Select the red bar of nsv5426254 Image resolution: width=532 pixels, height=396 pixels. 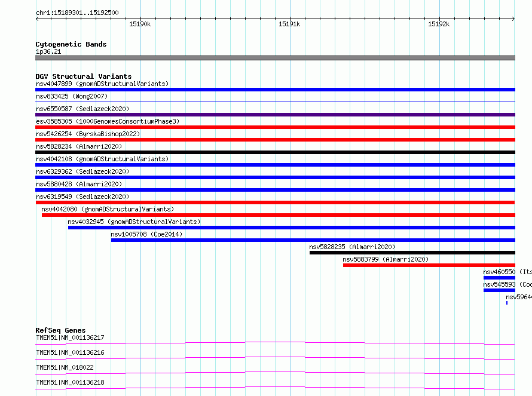pos(275,140)
